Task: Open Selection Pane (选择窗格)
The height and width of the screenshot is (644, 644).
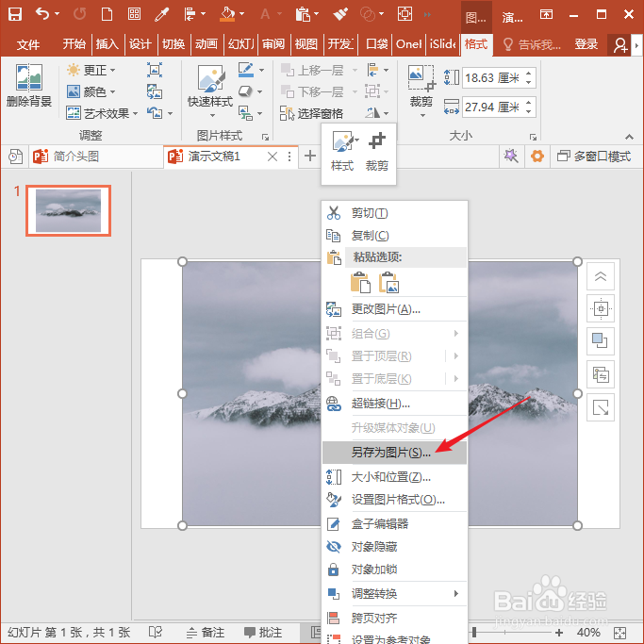Action: click(312, 113)
